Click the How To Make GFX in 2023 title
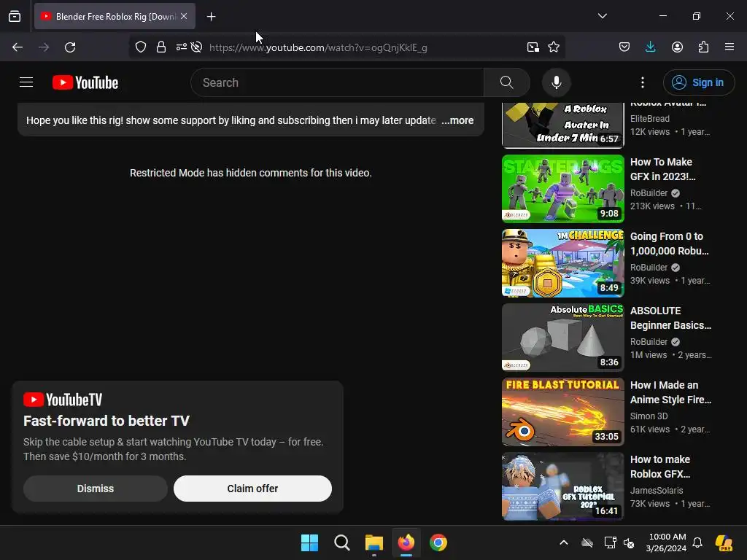Screen dimensions: 747x560 click(x=662, y=169)
